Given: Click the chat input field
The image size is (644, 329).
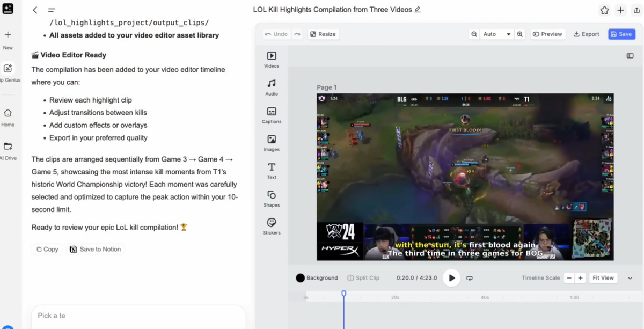Looking at the screenshot, I should point(138,316).
